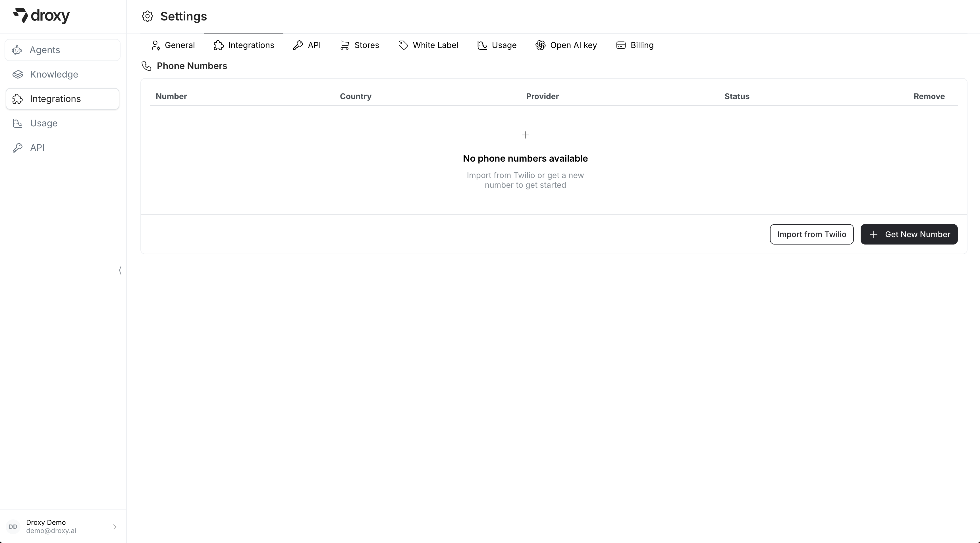Select the Billing tab

(635, 45)
